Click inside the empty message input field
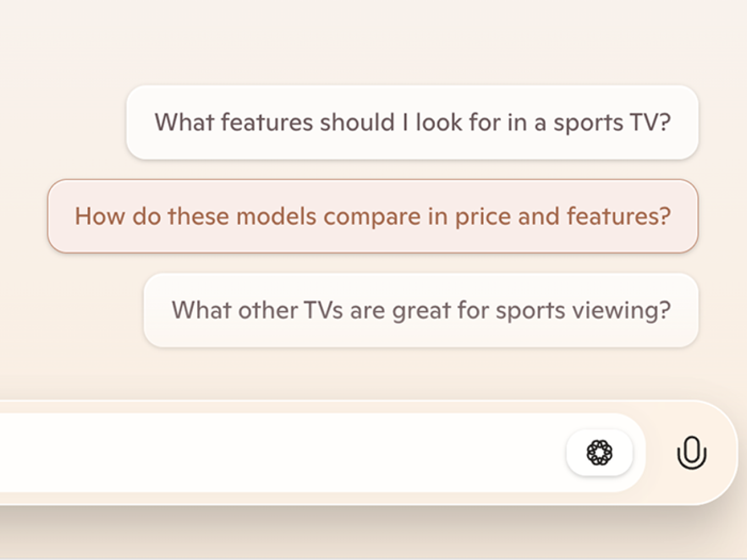The width and height of the screenshot is (747, 560). pyautogui.click(x=283, y=453)
